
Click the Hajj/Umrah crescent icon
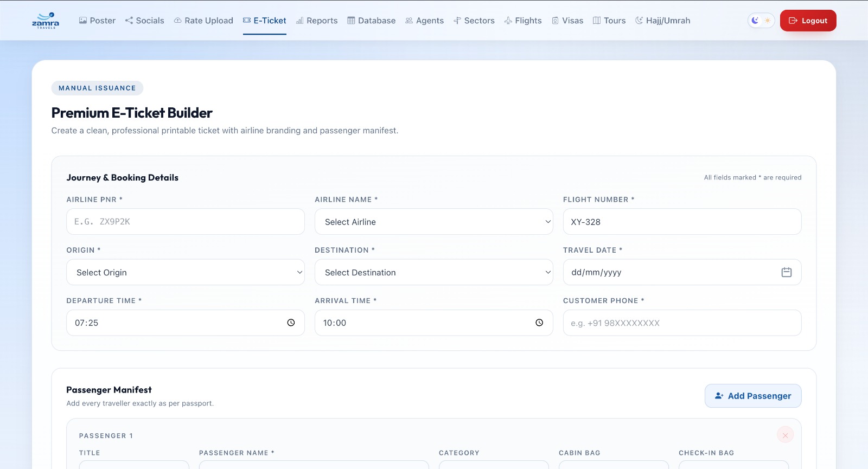pos(639,21)
